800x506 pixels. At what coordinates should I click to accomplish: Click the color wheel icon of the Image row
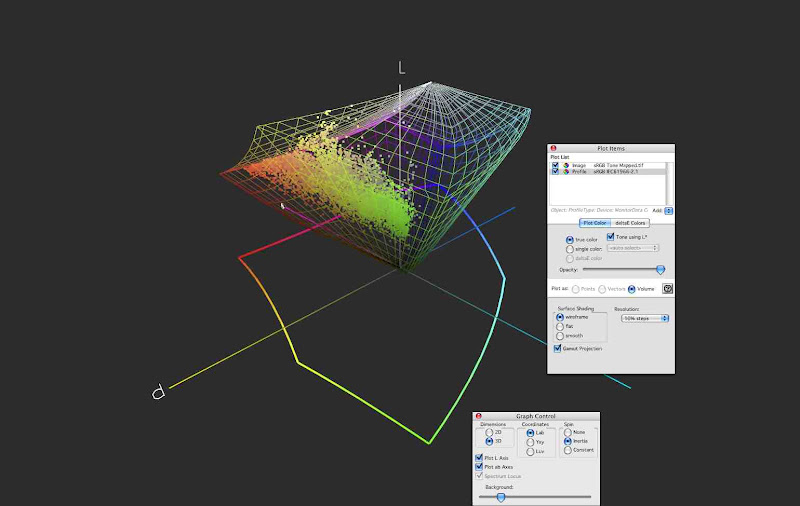[x=566, y=165]
